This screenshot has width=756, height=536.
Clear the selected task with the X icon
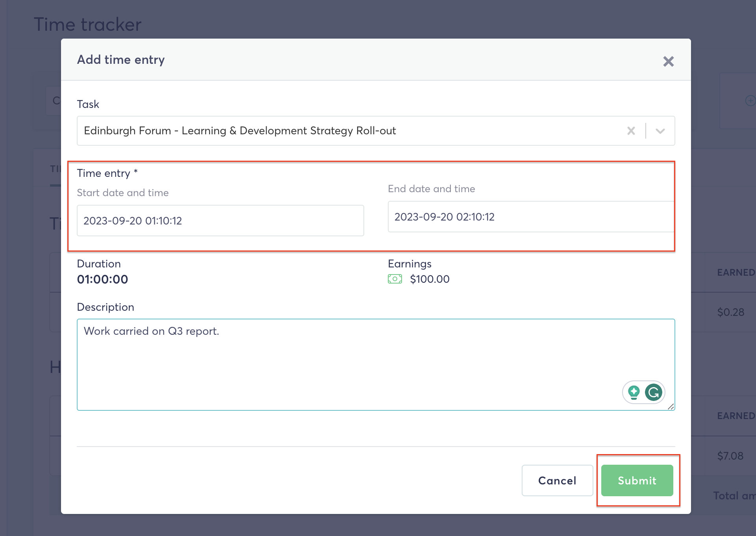coord(631,131)
